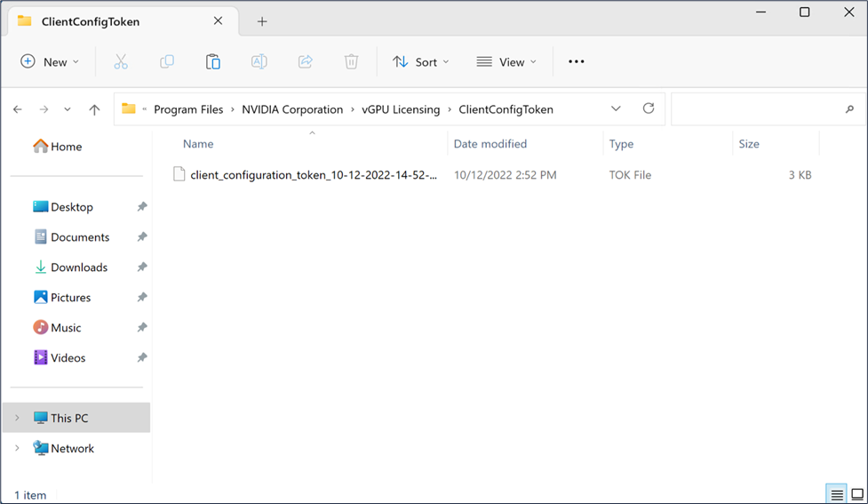Screen dimensions: 868x504
Task: Open Pictures in navigation pane
Action: coord(62,298)
